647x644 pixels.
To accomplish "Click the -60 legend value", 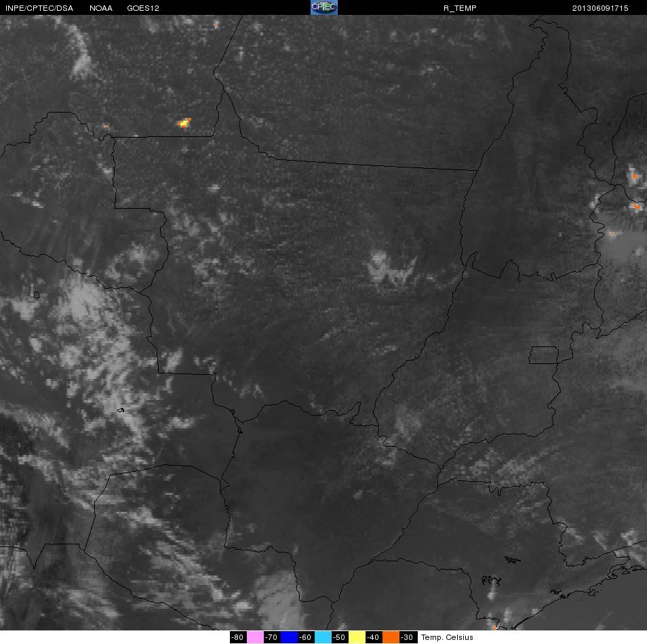I will tap(306, 637).
